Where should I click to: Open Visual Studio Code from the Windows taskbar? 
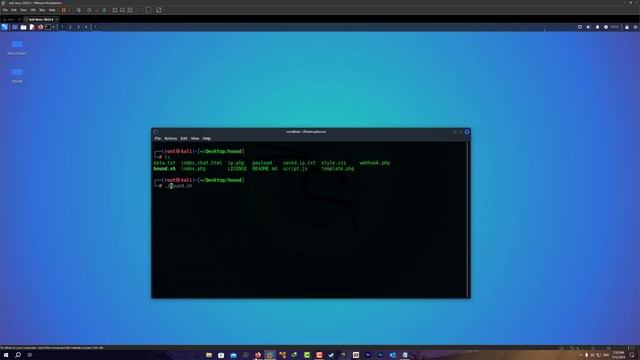[392, 355]
